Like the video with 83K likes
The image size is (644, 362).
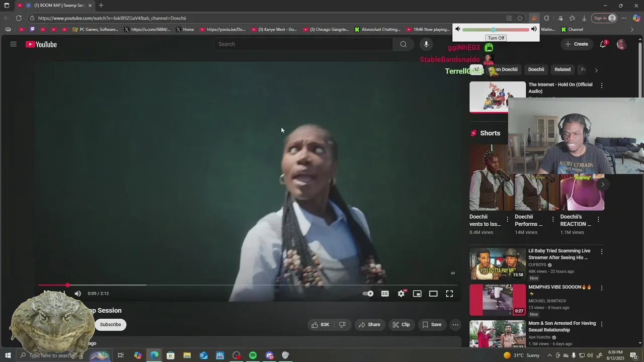(320, 325)
